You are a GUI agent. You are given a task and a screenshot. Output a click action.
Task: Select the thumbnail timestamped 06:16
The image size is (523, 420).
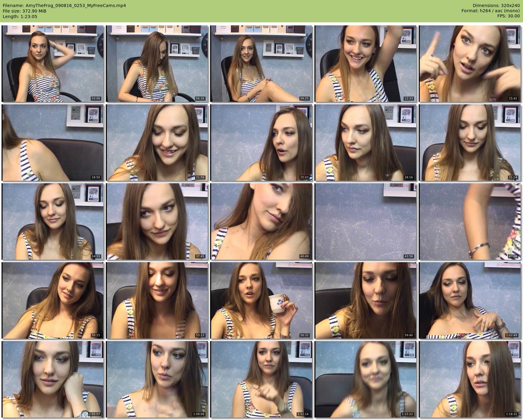click(157, 64)
